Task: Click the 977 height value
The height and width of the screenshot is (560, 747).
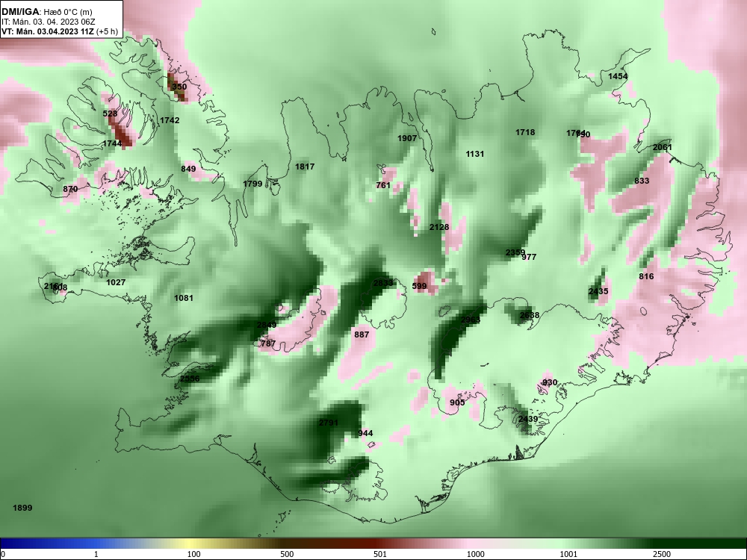Action: tap(529, 257)
